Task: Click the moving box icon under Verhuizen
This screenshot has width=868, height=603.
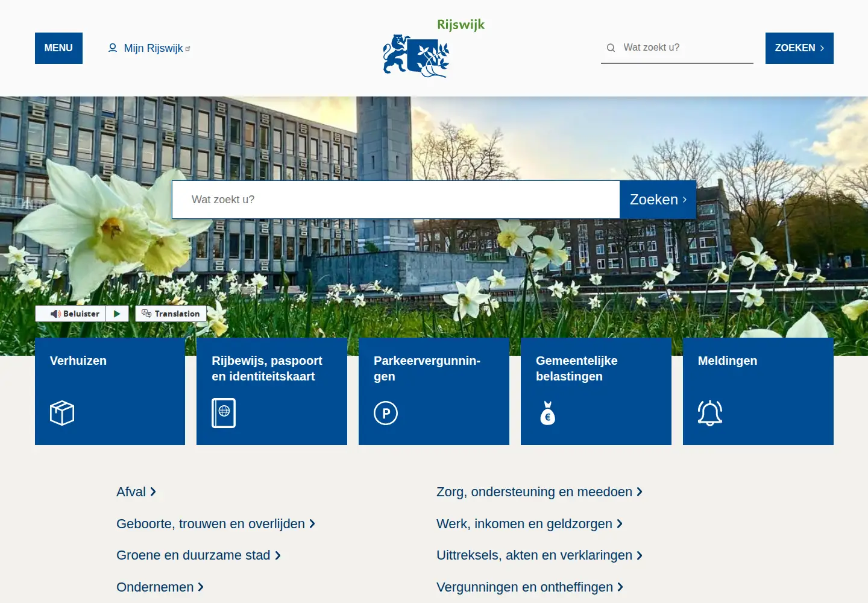Action: tap(62, 413)
